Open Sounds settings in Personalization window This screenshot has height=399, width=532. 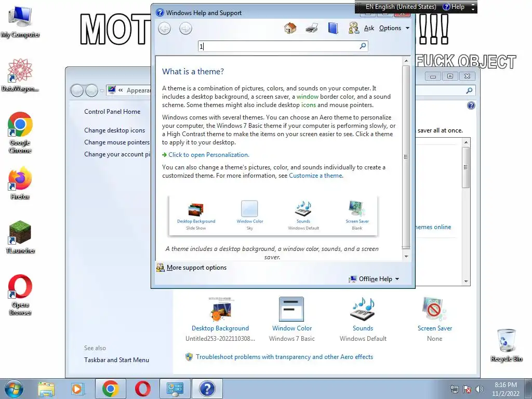(x=363, y=319)
